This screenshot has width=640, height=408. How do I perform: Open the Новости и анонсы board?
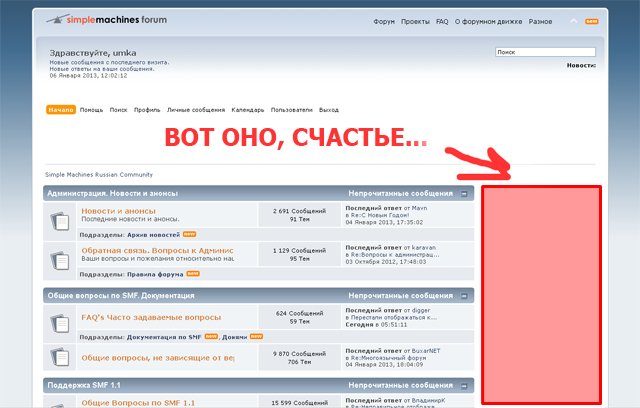tap(118, 211)
